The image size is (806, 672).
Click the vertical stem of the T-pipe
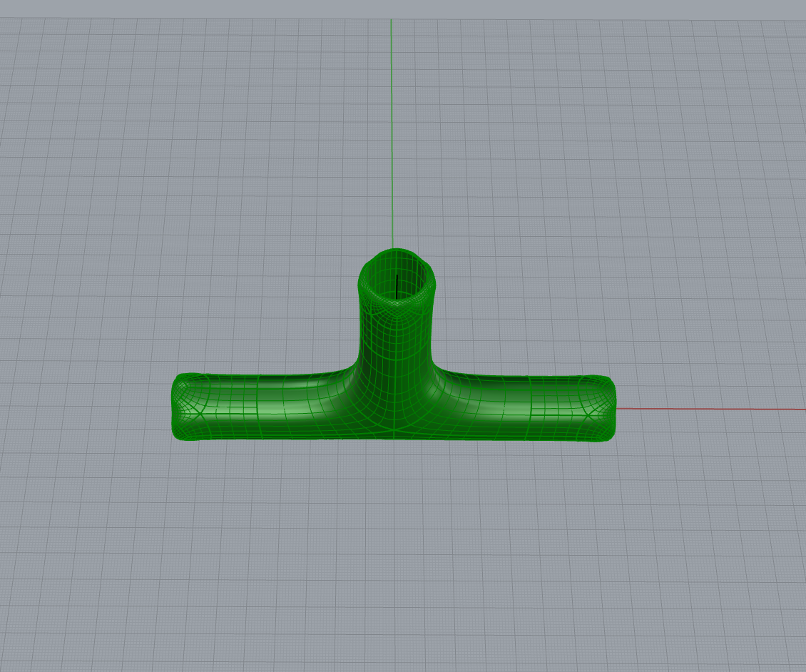[x=396, y=335]
